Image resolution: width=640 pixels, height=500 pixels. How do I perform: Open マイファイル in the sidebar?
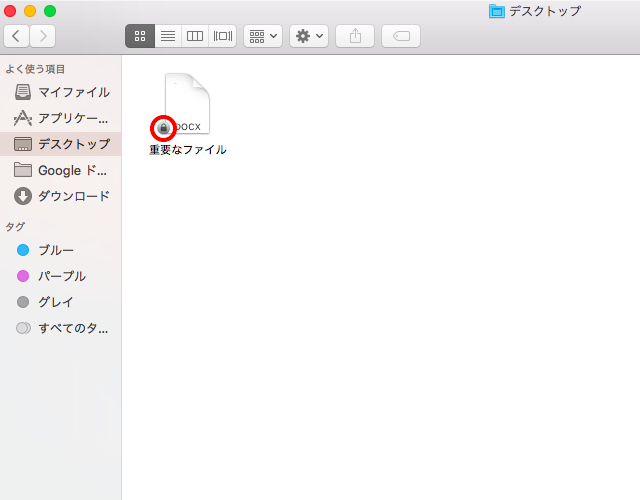60,92
